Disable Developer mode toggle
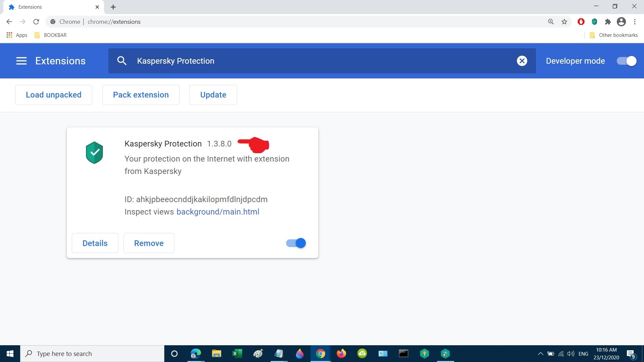Viewport: 644px width, 362px height. coord(626,61)
